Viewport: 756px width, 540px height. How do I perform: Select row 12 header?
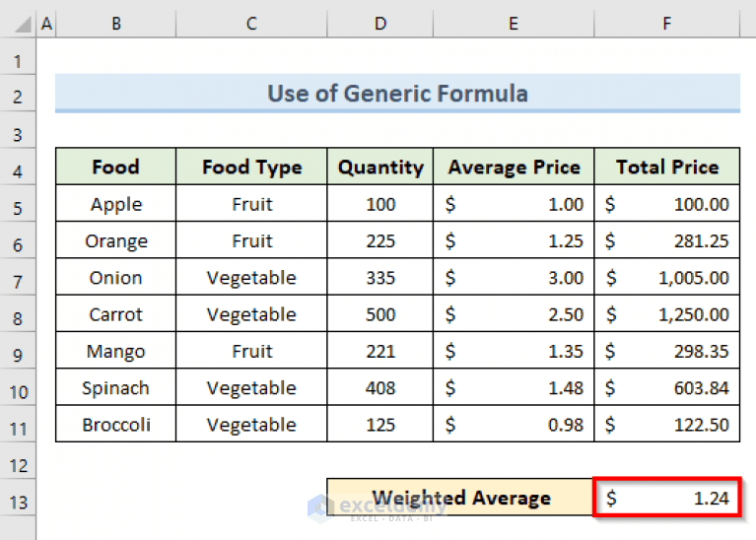18,460
